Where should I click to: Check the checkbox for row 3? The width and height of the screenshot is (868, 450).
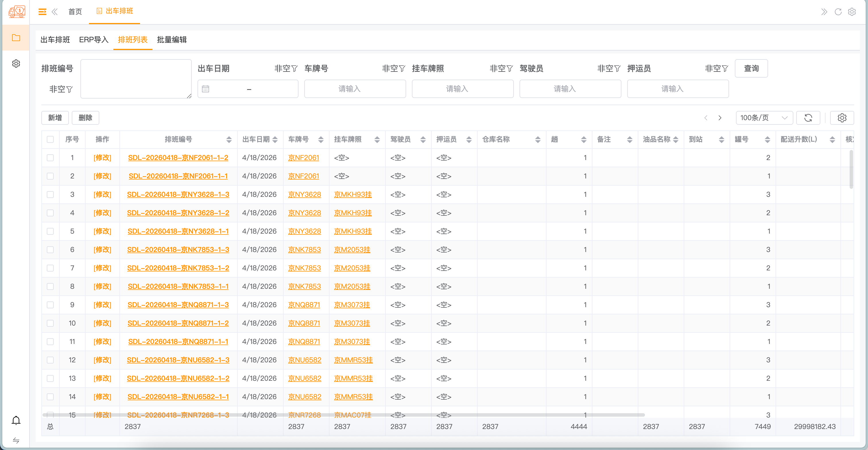(50, 195)
